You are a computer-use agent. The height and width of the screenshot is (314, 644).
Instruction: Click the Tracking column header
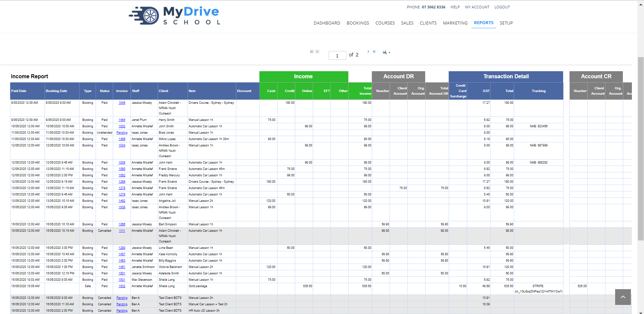pyautogui.click(x=539, y=91)
